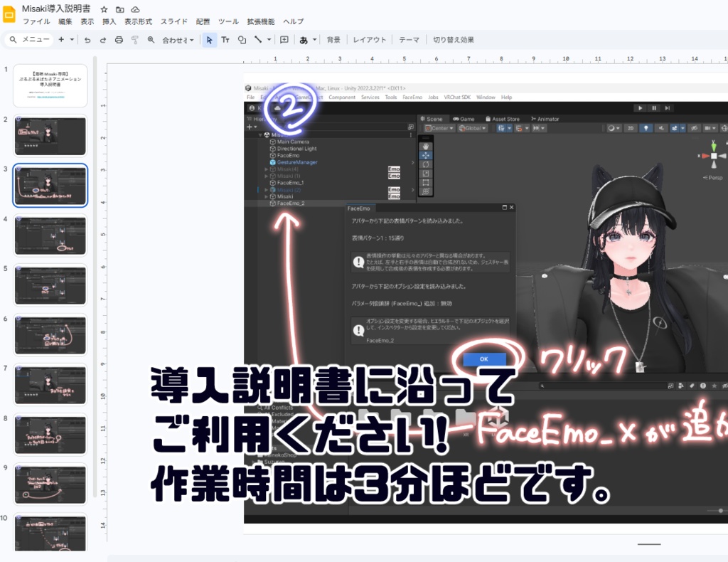Open the 挿入 menu
The image size is (728, 562).
click(x=109, y=21)
